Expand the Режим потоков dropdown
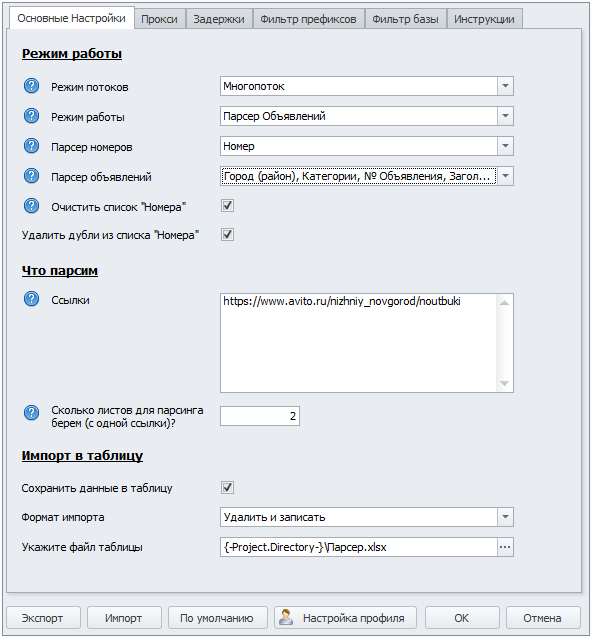Image resolution: width=592 pixels, height=638 pixels. [505, 86]
